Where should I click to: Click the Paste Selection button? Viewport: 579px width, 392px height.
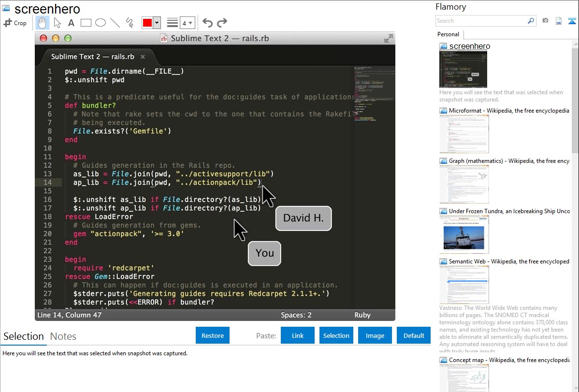click(x=336, y=335)
